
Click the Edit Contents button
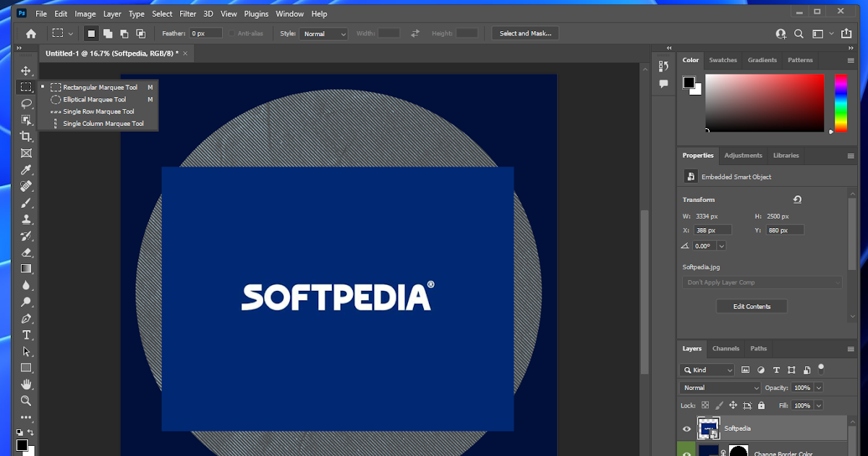tap(752, 307)
